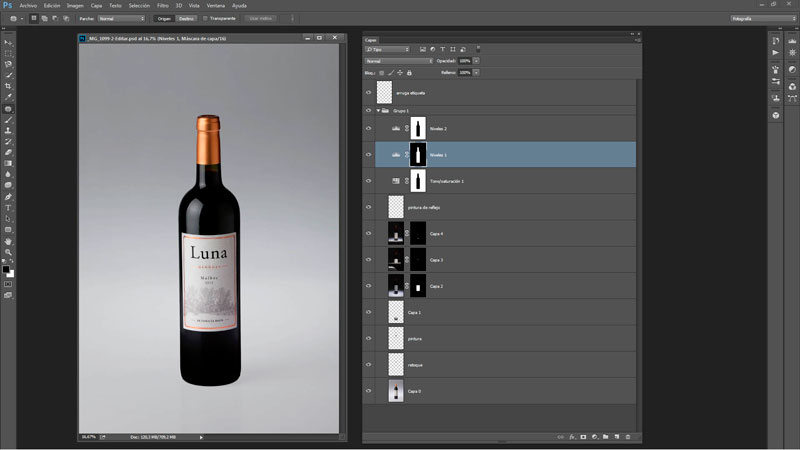
Task: Click the layer effects fx button
Action: pyautogui.click(x=572, y=437)
